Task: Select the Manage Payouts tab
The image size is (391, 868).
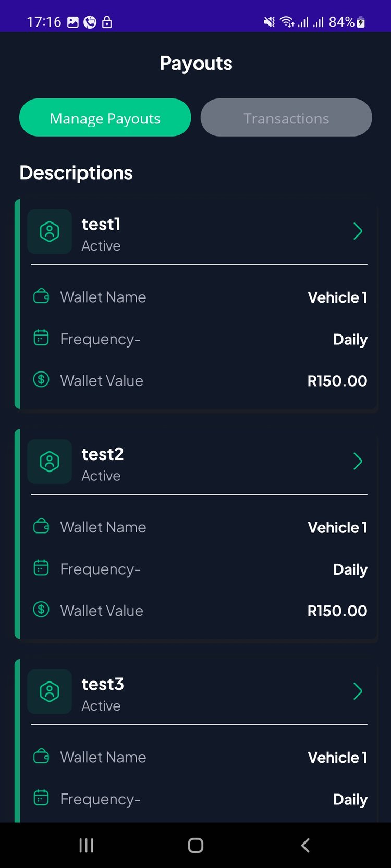Action: (x=105, y=118)
